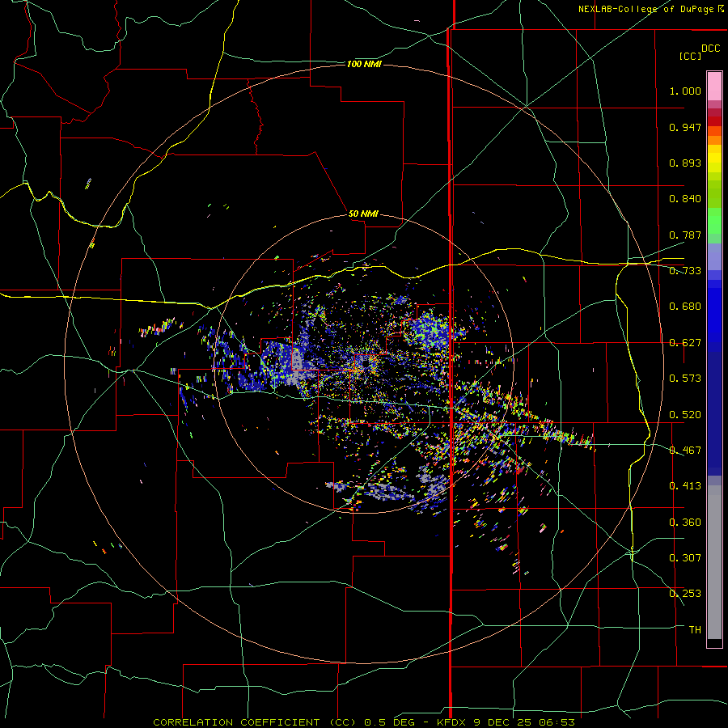Pick the pink segment atop the color bar
This screenshot has height=728, width=728.
714,87
